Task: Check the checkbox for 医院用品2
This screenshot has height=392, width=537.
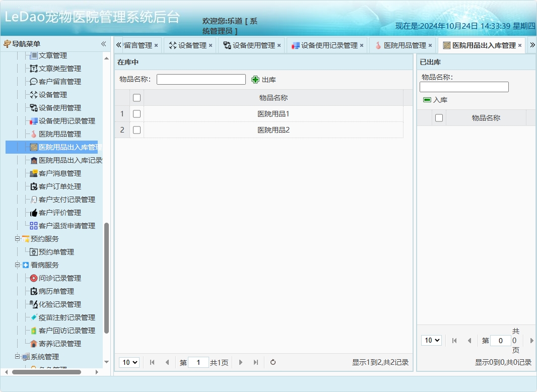Action: click(136, 129)
